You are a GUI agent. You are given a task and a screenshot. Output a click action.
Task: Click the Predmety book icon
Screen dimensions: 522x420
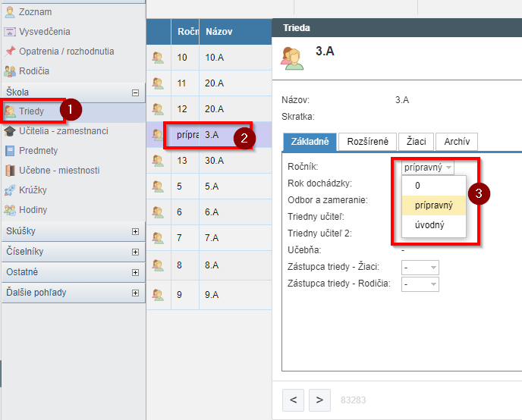10,151
